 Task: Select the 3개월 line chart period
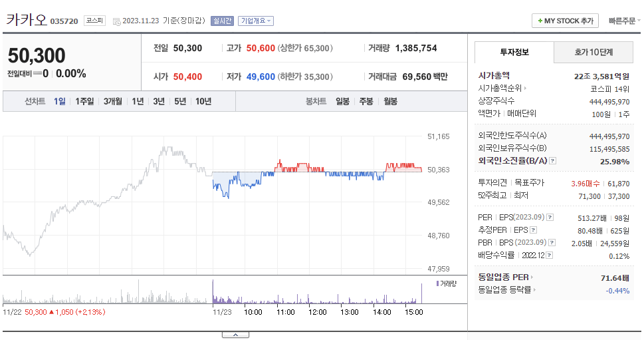[113, 101]
